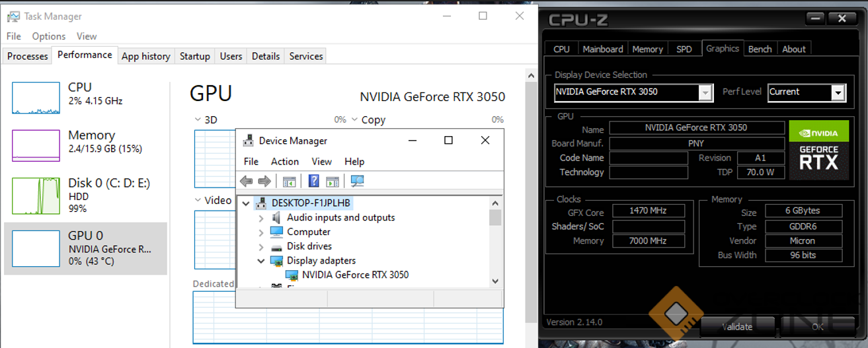Screen dimensions: 868x348
Task: Click Show/Hide Console Tree icon in Device Manager
Action: pyautogui.click(x=289, y=181)
